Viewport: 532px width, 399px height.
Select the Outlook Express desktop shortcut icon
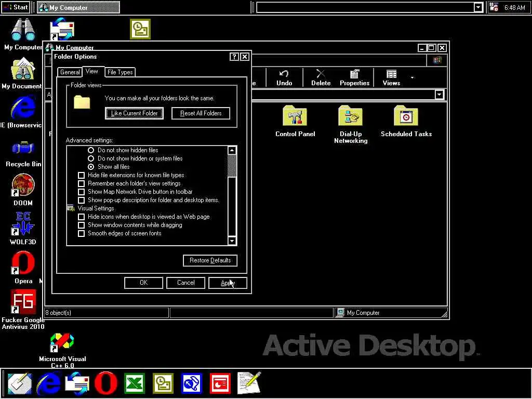(62, 30)
